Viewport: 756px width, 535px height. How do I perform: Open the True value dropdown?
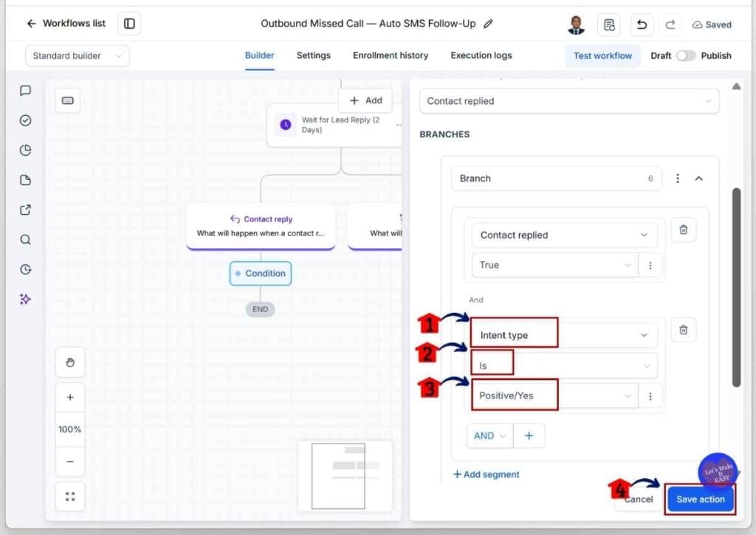(x=555, y=265)
